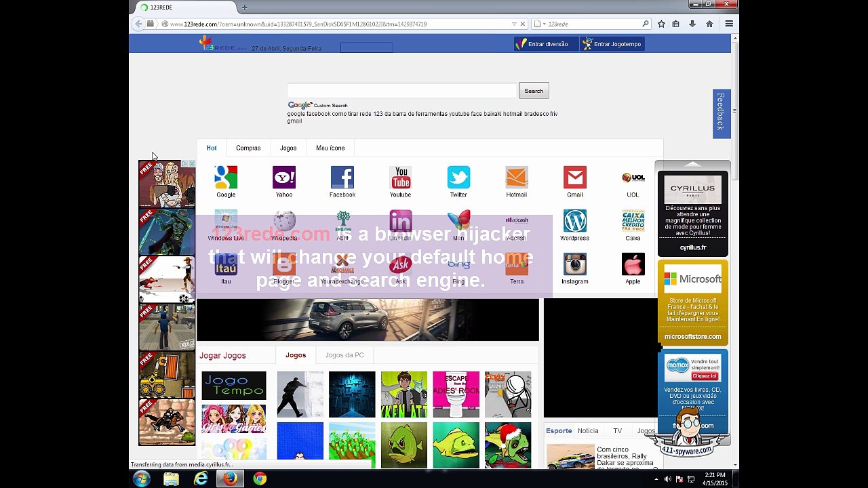
Task: Close the left ad column
Action: click(192, 163)
